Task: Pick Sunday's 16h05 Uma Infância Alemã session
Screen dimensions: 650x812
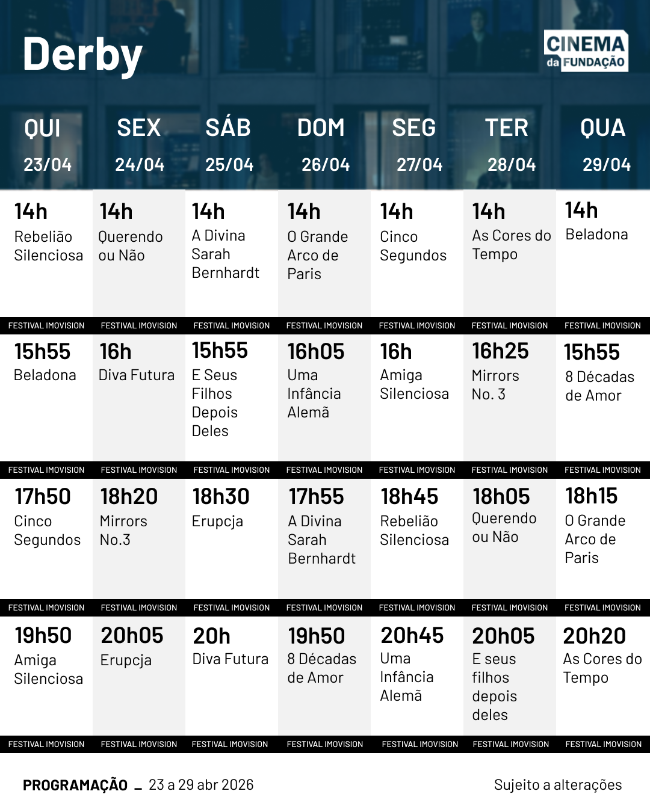Action: (315, 380)
